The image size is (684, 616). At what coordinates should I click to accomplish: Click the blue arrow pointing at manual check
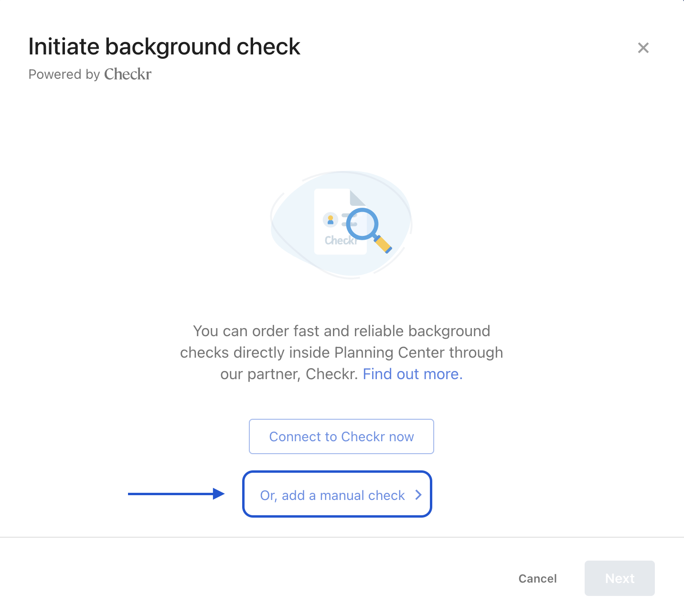click(176, 494)
